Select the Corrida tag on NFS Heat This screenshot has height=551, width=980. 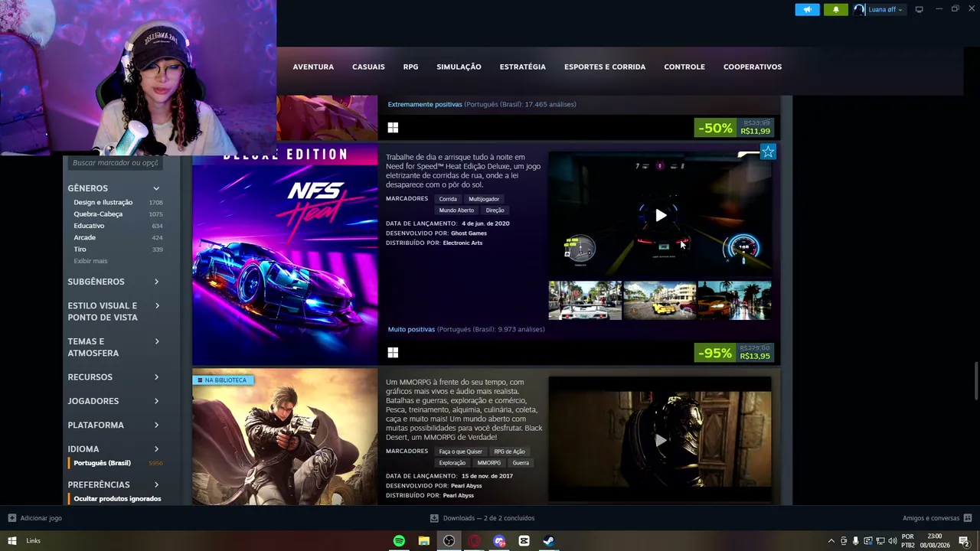[448, 199]
